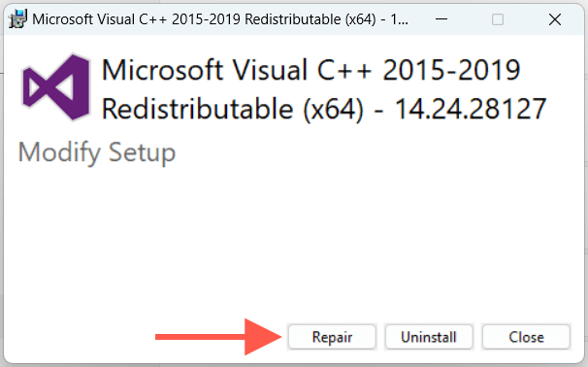This screenshot has width=588, height=367.
Task: Click the version number 14.24.28127
Action: point(471,109)
